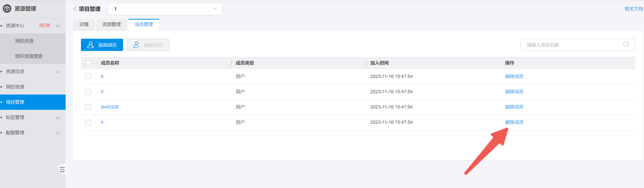
Task: Check the box for member 6
Action: [88, 76]
